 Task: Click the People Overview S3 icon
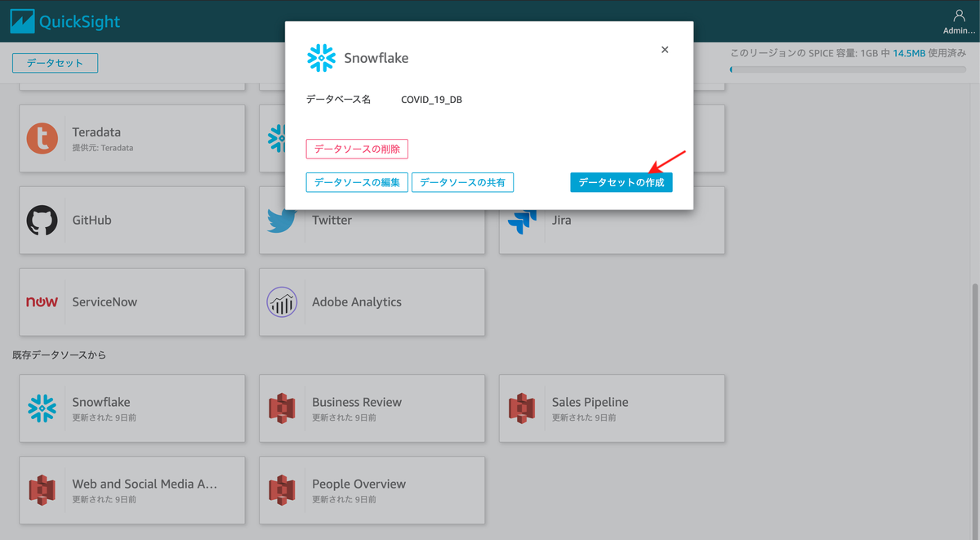click(282, 490)
